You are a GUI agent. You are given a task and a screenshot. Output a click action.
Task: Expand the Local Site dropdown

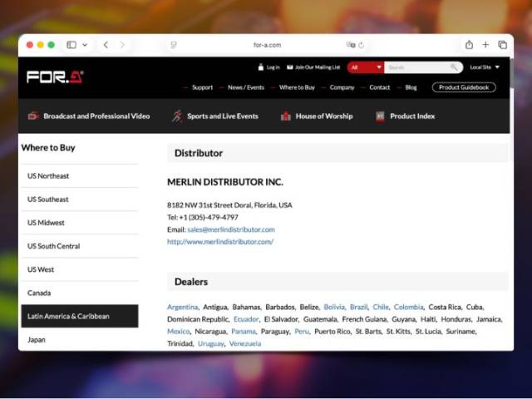click(x=485, y=67)
